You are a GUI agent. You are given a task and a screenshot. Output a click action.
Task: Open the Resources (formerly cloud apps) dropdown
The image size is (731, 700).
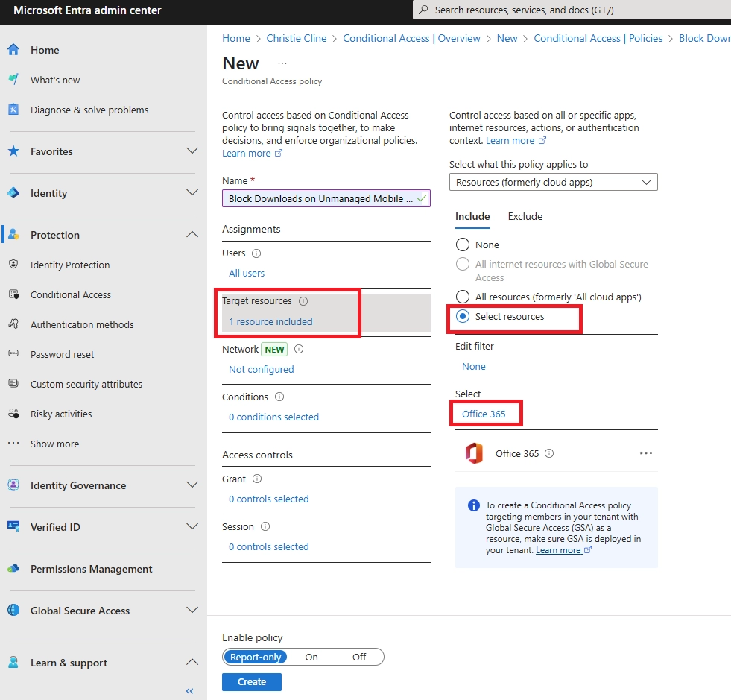(554, 182)
